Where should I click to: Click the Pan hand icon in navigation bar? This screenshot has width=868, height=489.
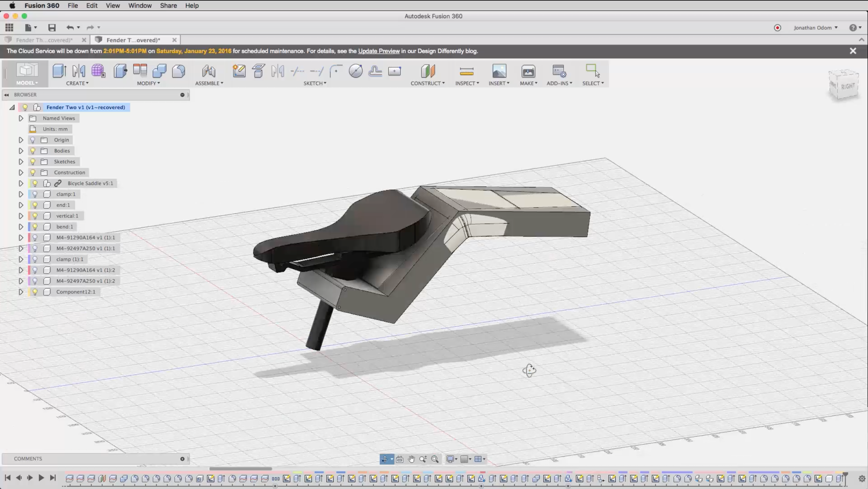click(411, 459)
